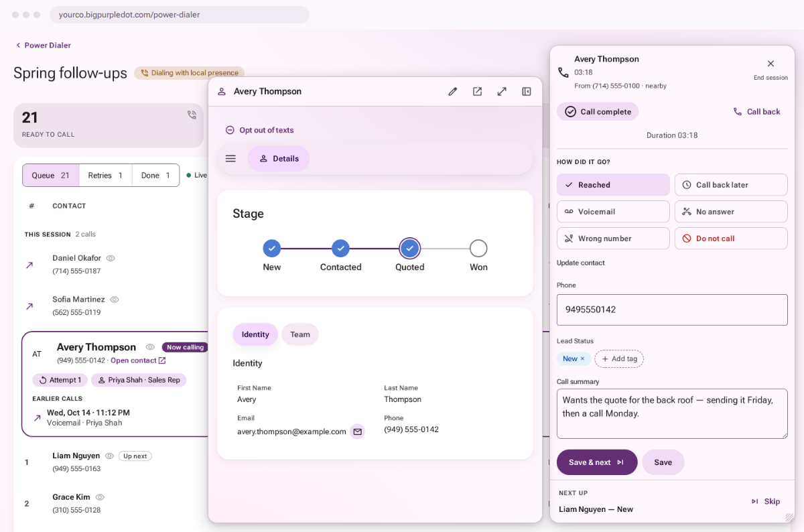
Task: Click the pencil edit icon for Avery Thompson
Action: point(453,92)
